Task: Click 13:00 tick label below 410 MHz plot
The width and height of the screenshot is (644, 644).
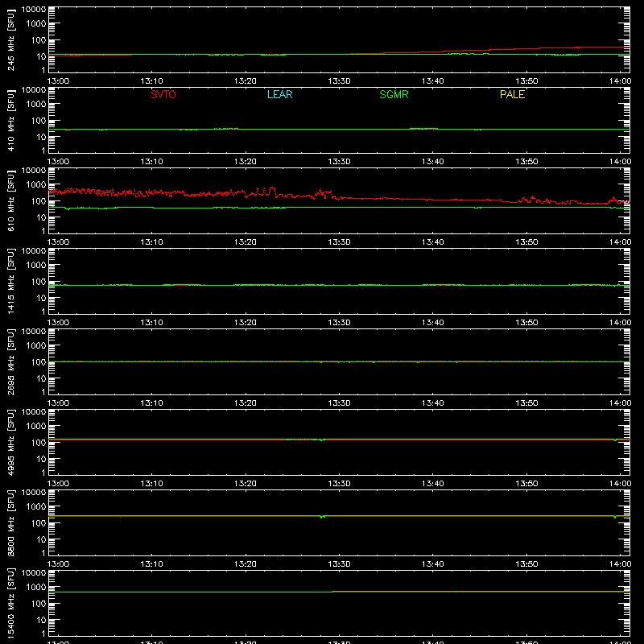Action: [x=58, y=162]
